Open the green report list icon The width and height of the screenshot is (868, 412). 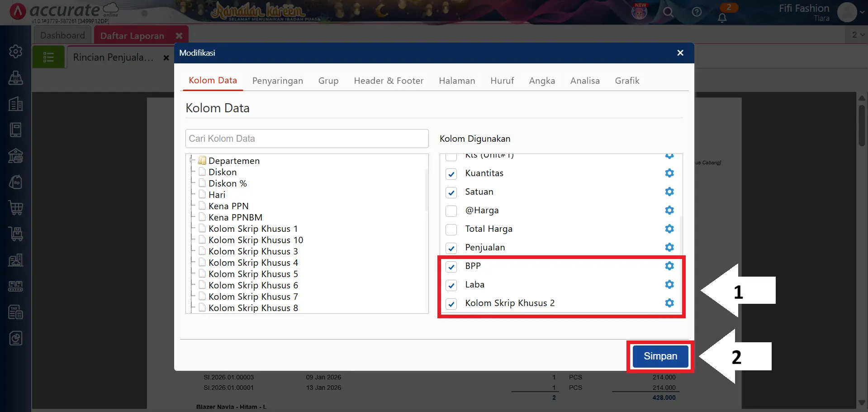point(48,57)
